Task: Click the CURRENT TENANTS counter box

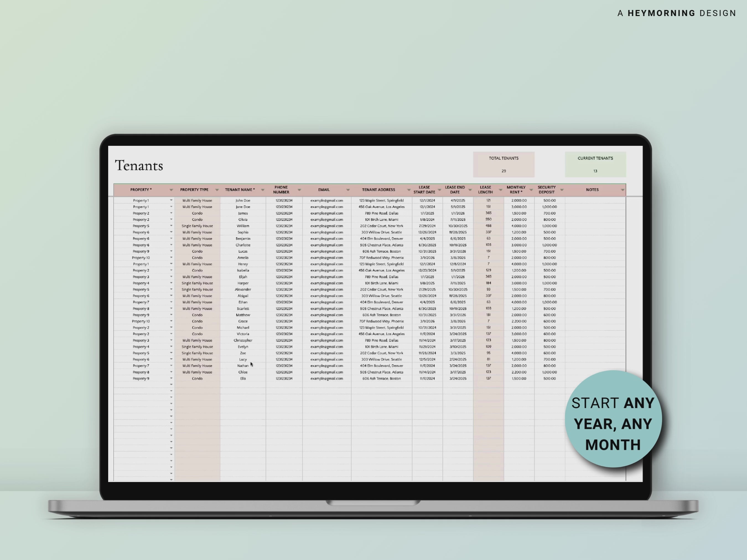Action: pos(595,164)
